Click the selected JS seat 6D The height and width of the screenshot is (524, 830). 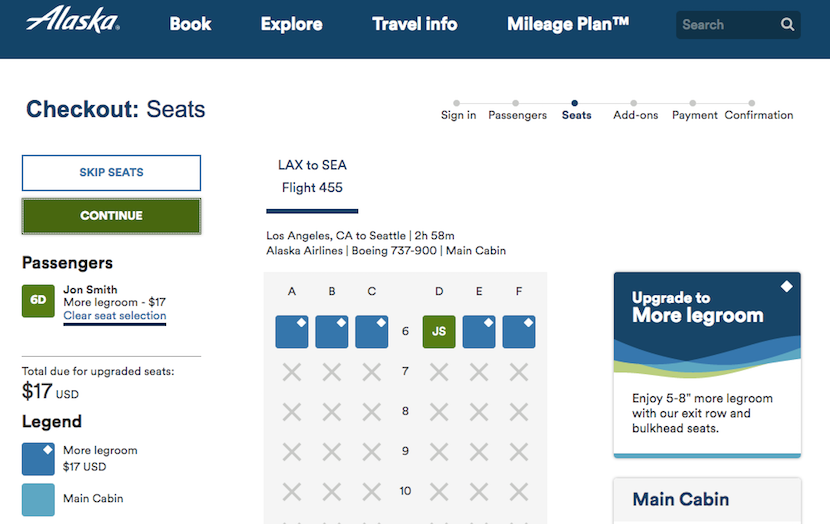coord(439,332)
